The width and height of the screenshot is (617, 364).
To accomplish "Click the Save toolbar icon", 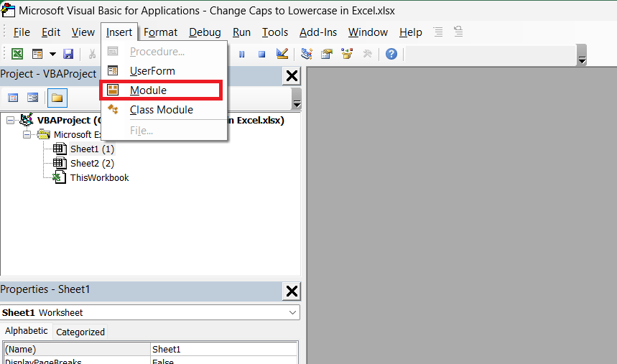I will (x=68, y=54).
